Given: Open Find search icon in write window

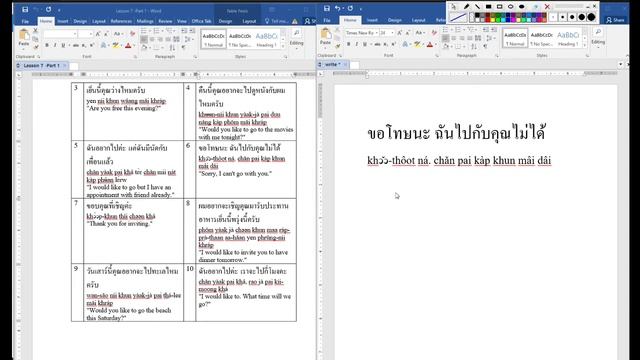Looking at the screenshot, I should click(598, 32).
